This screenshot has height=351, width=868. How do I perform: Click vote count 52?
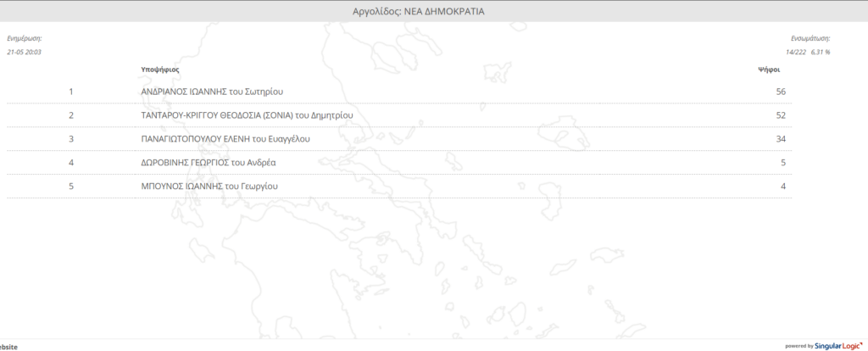tap(781, 115)
